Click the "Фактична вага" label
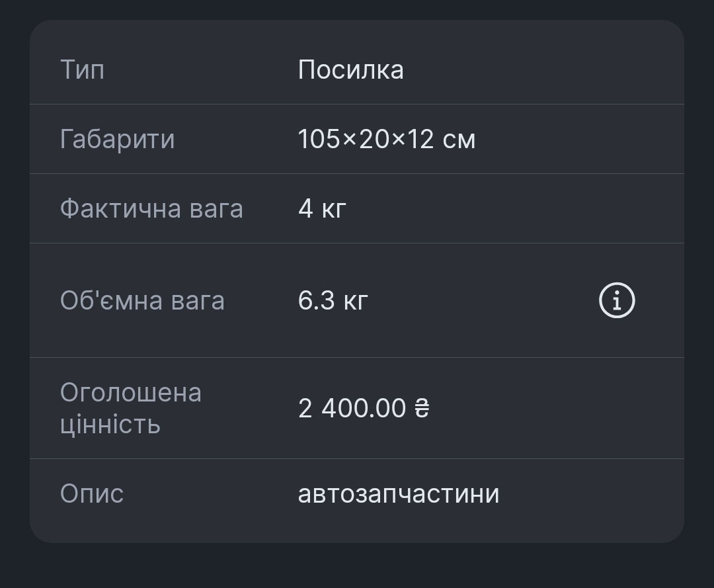 151,209
